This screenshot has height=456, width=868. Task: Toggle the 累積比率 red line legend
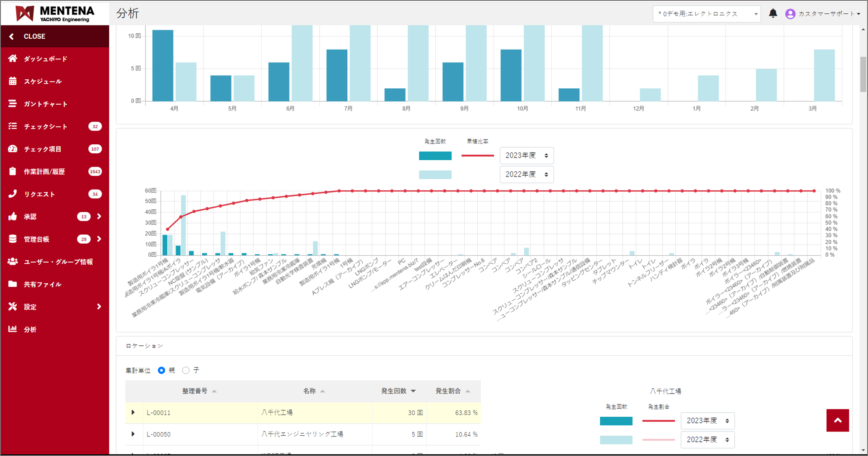coord(477,155)
